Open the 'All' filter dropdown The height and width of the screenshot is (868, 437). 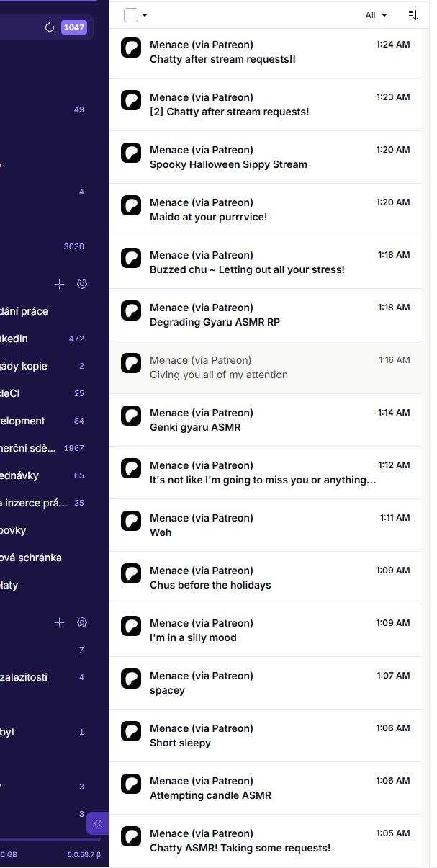tap(376, 15)
